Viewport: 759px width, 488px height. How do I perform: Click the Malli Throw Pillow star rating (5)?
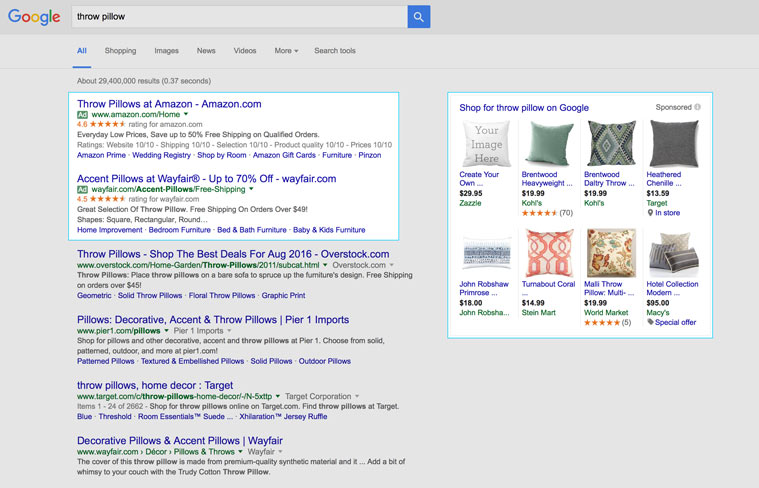(602, 322)
